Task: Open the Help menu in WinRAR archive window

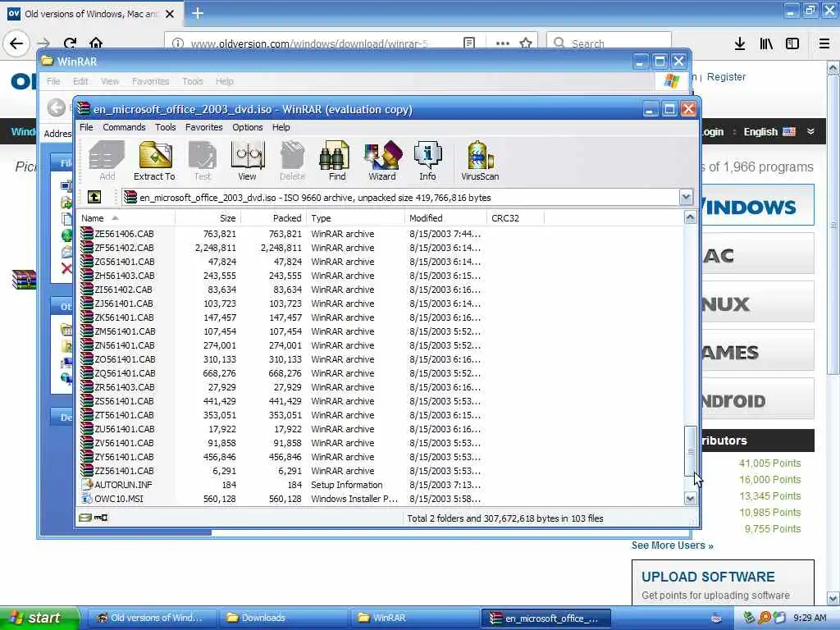Action: tap(281, 127)
